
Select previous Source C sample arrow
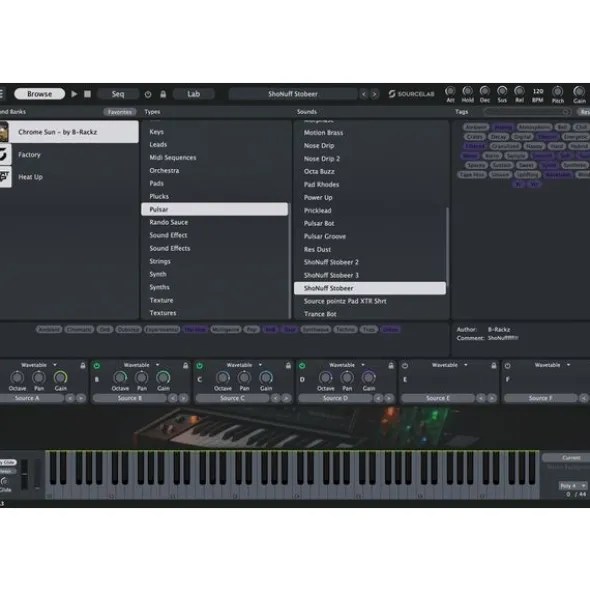tap(276, 398)
